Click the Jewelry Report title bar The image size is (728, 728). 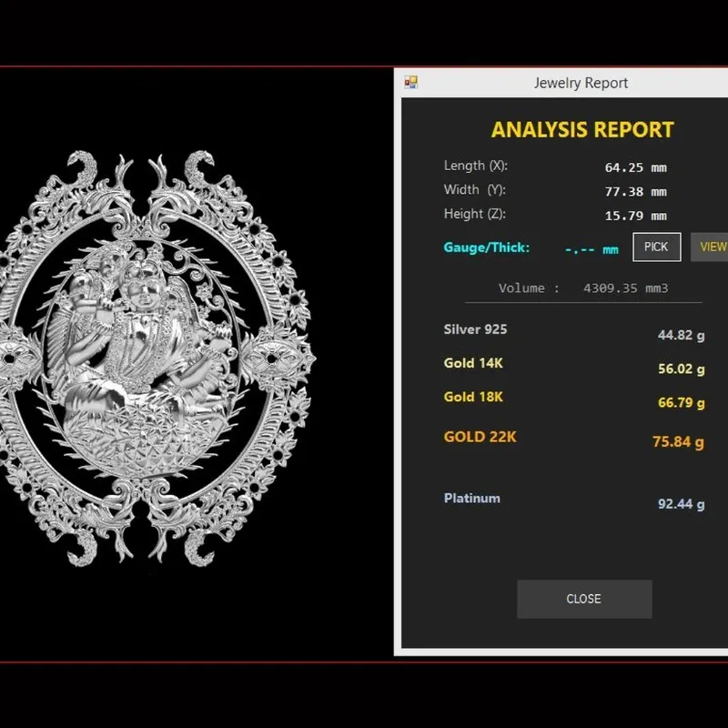[561, 83]
